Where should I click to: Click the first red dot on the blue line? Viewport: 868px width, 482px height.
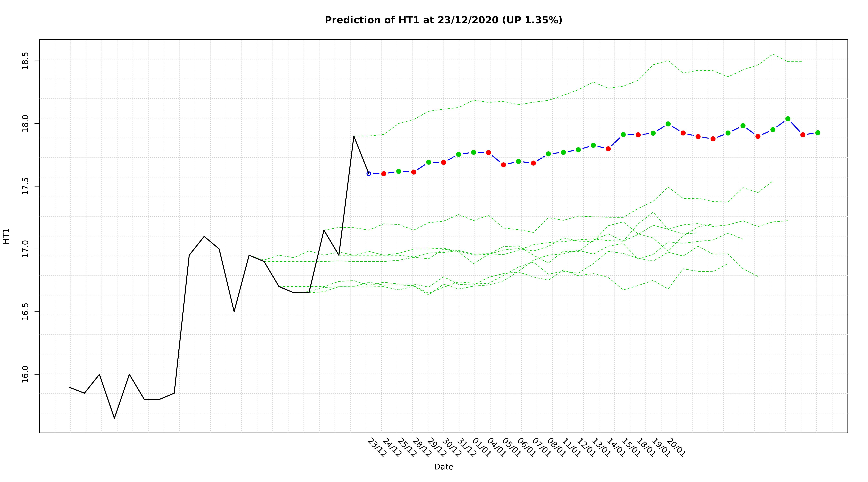[384, 174]
